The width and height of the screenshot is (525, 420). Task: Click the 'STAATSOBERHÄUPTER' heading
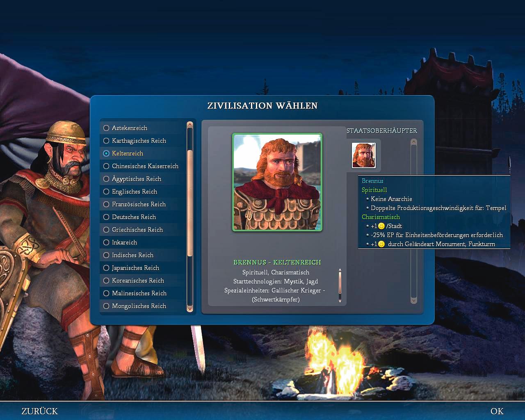[382, 130]
